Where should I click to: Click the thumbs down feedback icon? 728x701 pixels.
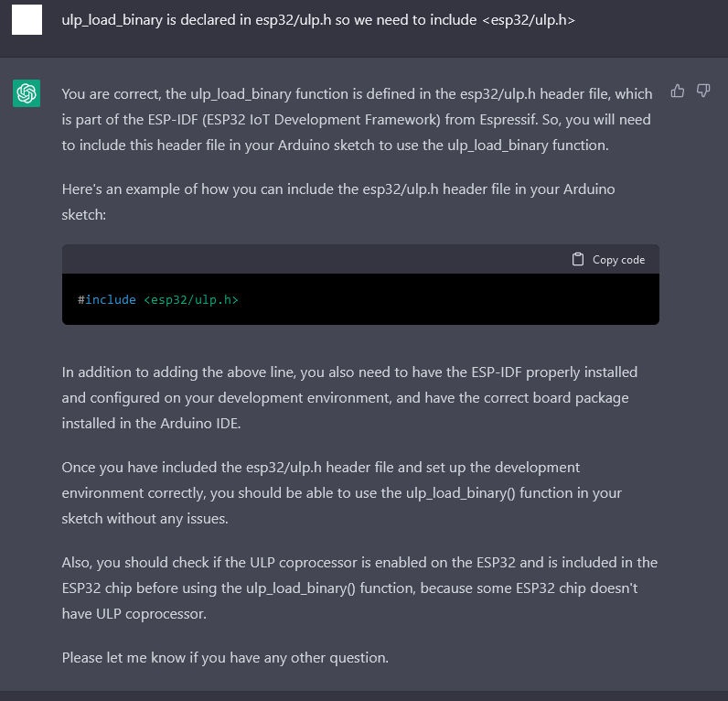click(703, 91)
